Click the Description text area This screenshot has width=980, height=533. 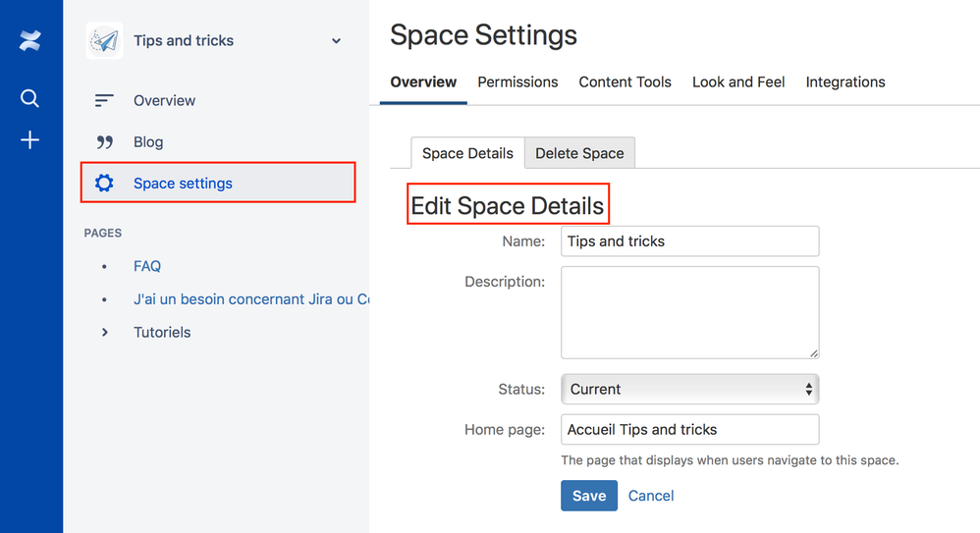click(x=690, y=312)
